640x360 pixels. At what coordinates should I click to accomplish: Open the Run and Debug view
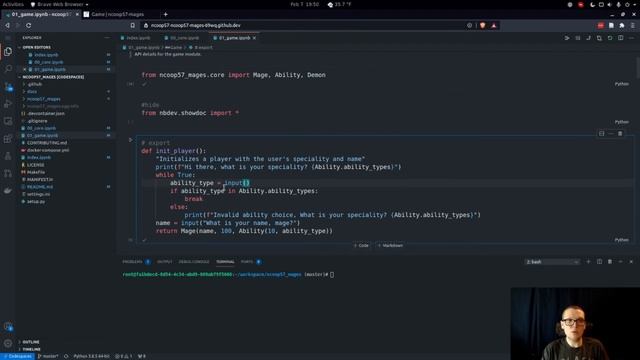[8, 104]
